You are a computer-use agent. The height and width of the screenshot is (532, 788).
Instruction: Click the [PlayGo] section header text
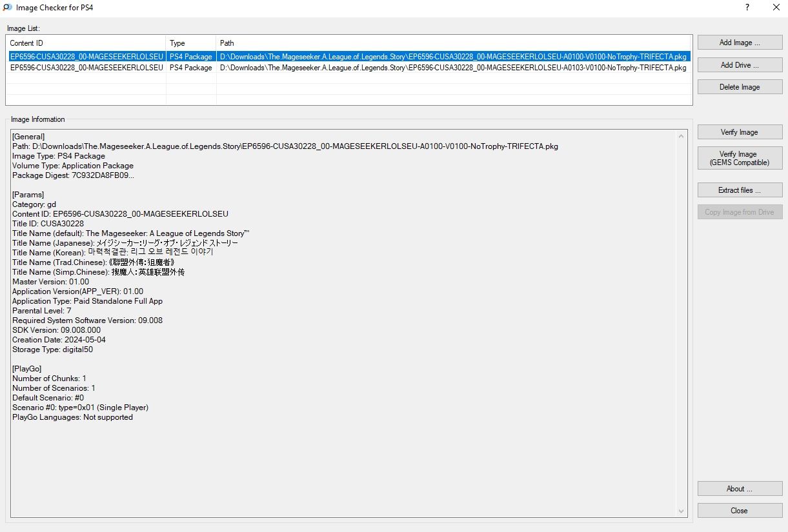(x=27, y=369)
